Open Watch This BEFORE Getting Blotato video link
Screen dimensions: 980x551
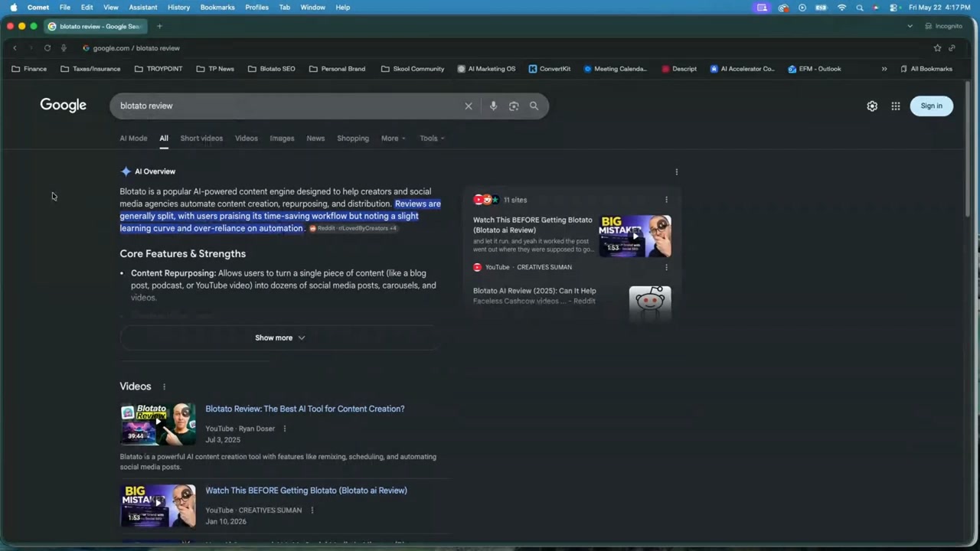pyautogui.click(x=306, y=491)
